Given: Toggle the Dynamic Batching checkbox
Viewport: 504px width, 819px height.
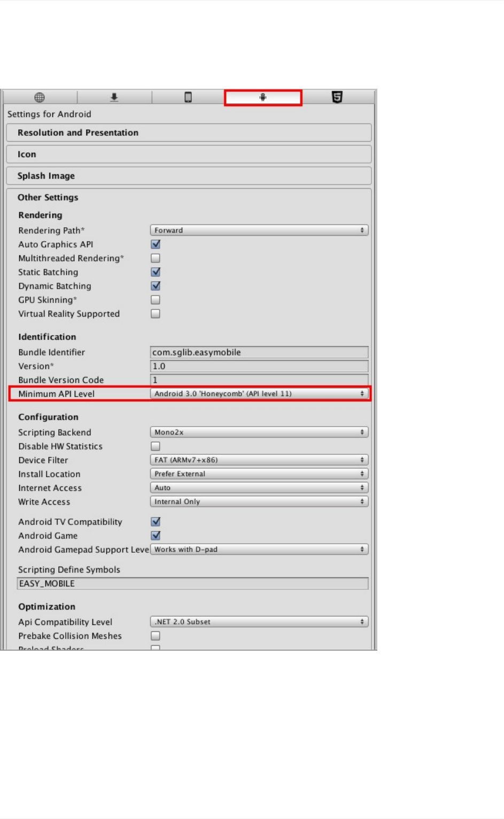Looking at the screenshot, I should pos(156,286).
